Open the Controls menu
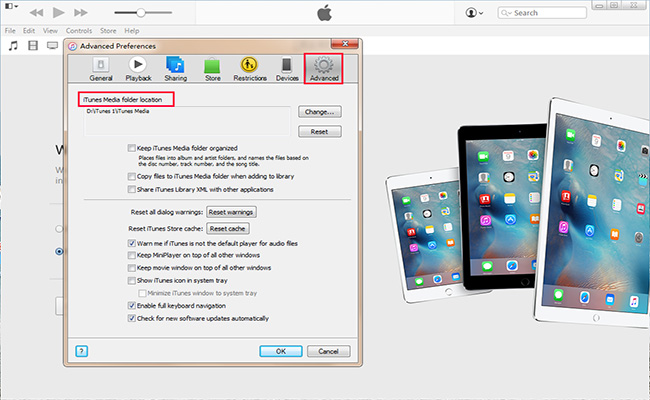Image resolution: width=650 pixels, height=400 pixels. point(79,31)
